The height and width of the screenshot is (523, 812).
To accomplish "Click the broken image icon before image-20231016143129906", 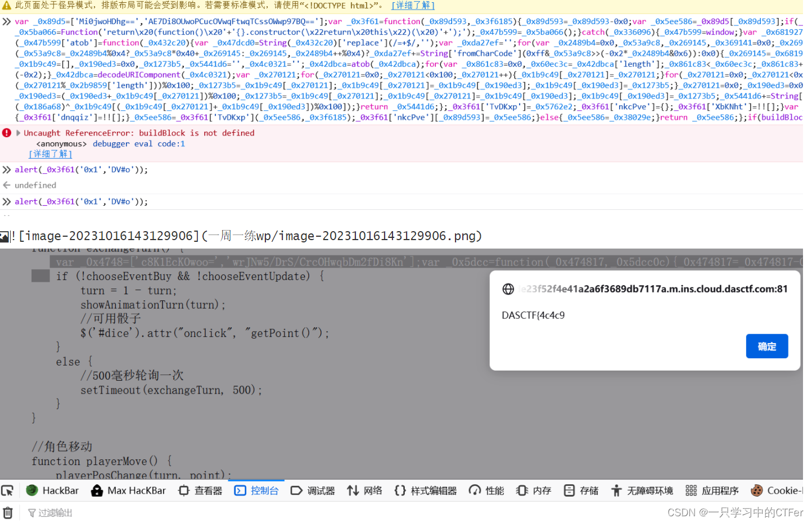I will [4, 237].
